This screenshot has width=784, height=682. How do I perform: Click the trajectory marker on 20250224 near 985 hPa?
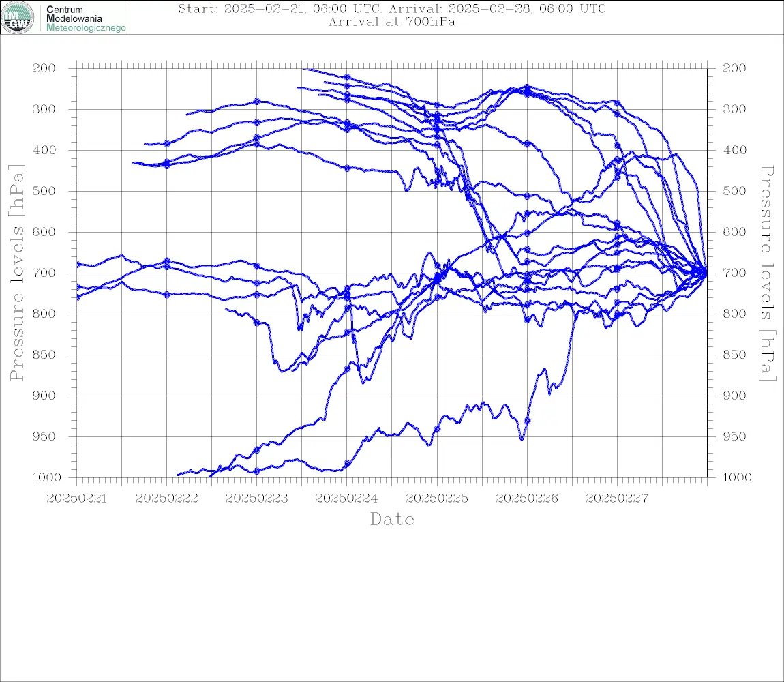pyautogui.click(x=347, y=464)
